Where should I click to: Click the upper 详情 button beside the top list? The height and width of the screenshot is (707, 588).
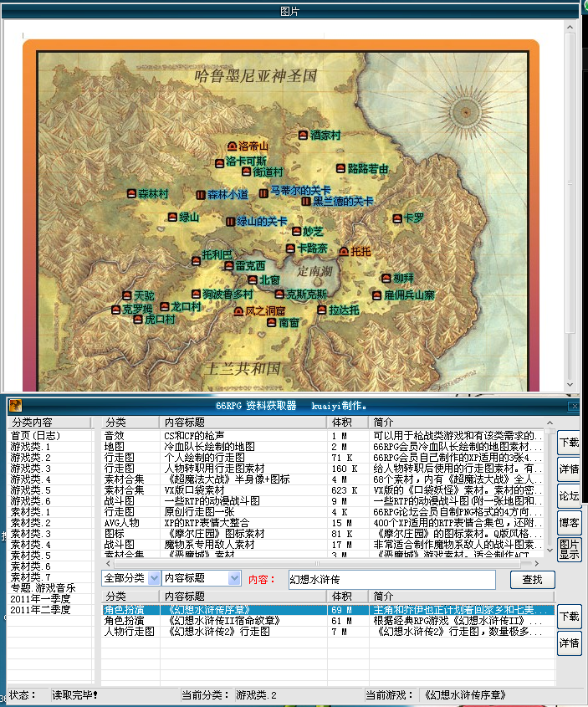point(569,469)
